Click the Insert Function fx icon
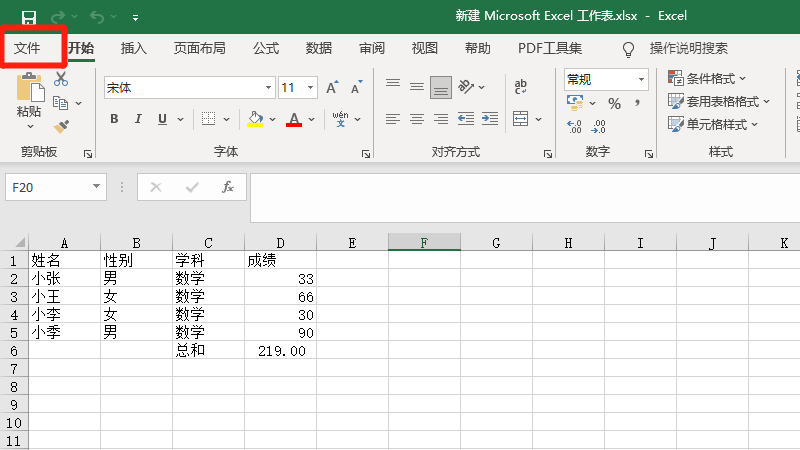 (228, 187)
